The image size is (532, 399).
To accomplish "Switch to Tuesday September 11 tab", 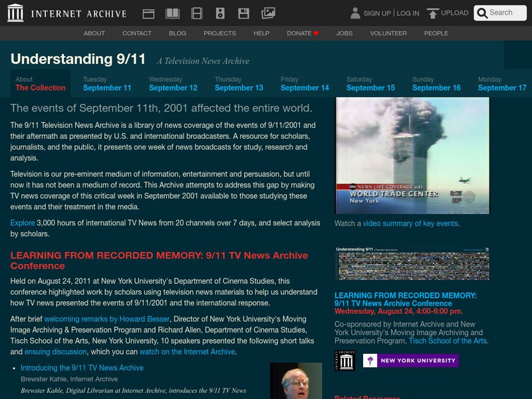I will (107, 84).
